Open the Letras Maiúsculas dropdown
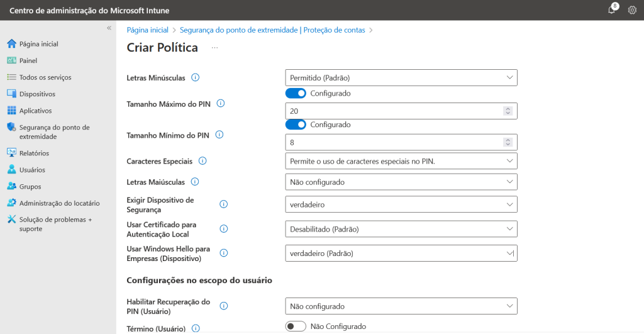644x334 pixels. [x=401, y=182]
